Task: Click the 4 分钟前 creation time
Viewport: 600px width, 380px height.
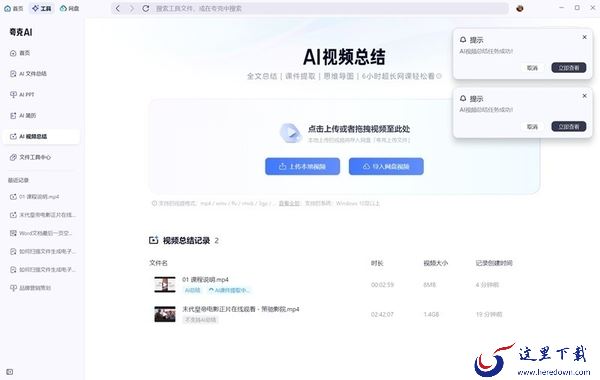Action: tap(487, 285)
